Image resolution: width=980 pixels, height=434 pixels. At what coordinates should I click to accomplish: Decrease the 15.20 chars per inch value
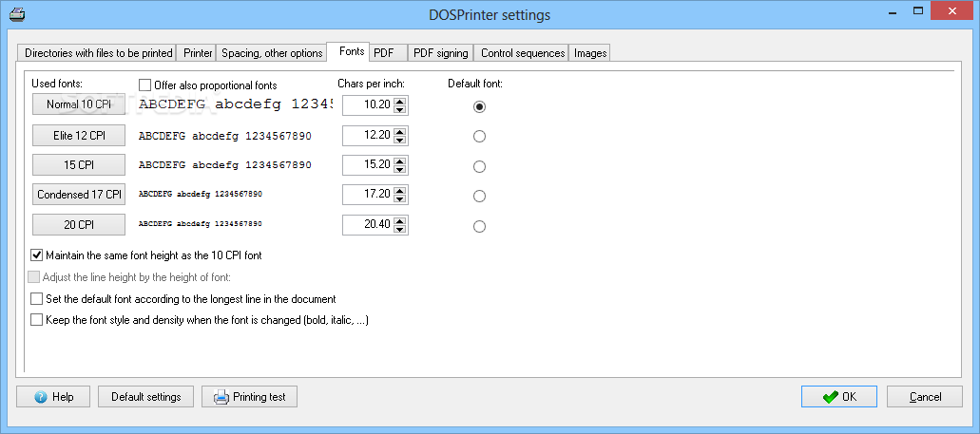point(400,169)
